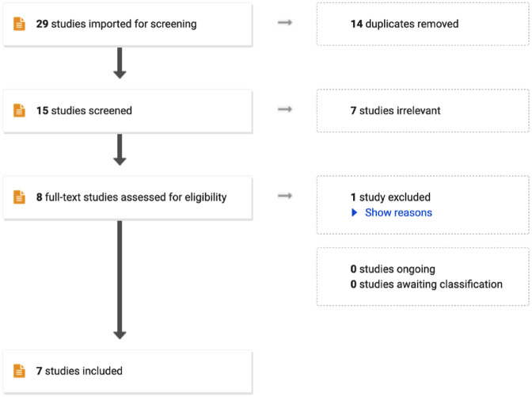
Task: Click '0 studies awaiting classification' line
Action: pos(426,284)
